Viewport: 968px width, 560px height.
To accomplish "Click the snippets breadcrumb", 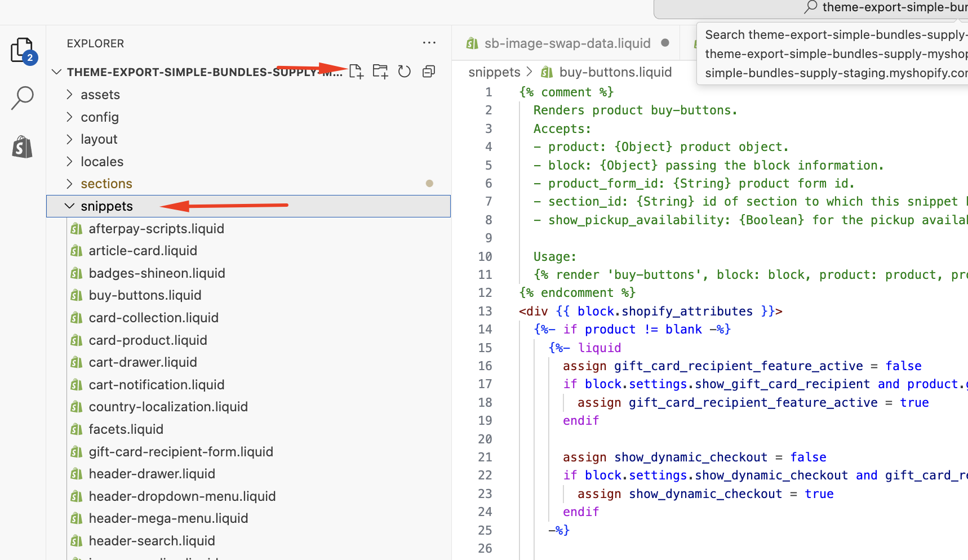I will click(494, 72).
